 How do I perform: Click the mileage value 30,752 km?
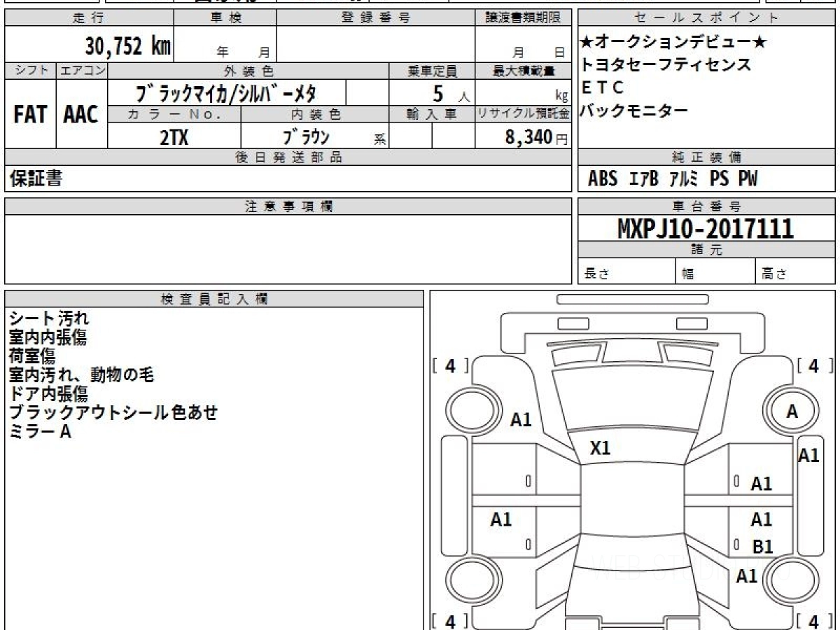pyautogui.click(x=128, y=46)
